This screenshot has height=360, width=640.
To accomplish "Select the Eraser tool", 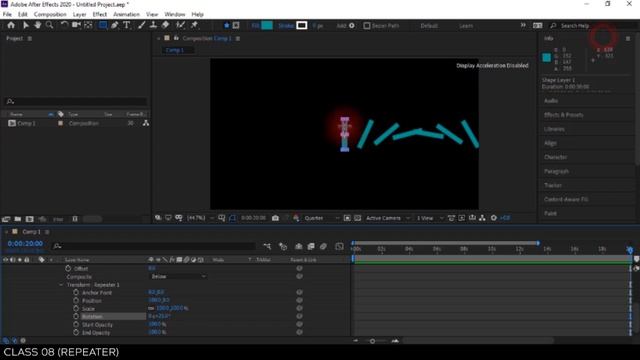I will 165,25.
